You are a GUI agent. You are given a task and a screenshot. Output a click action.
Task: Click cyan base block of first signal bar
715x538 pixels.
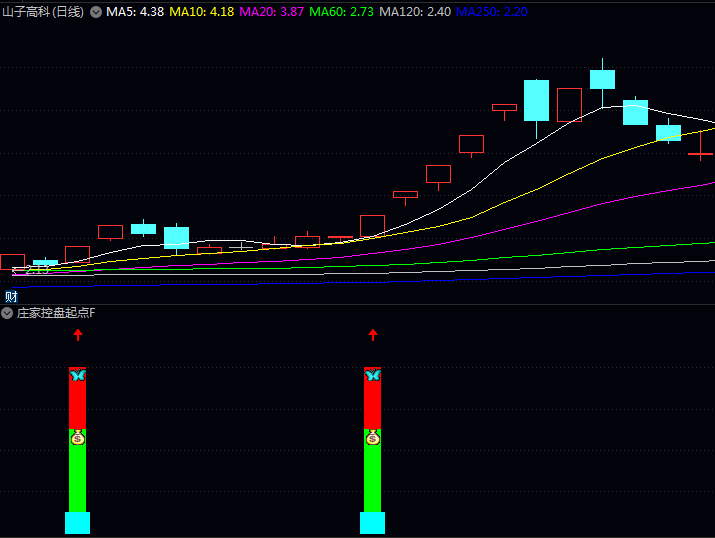(78, 522)
